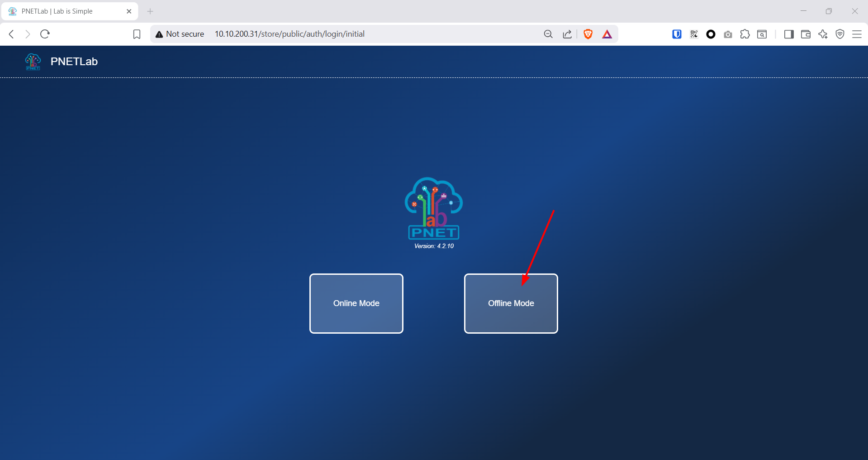Go forward to the next page
The width and height of the screenshot is (868, 460).
click(28, 34)
